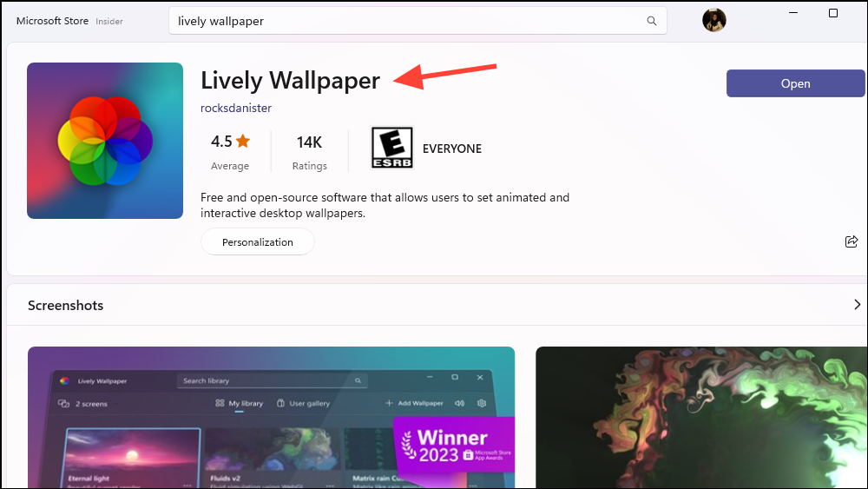Minimize the Microsoft Store window
Image resolution: width=868 pixels, height=489 pixels.
click(793, 13)
